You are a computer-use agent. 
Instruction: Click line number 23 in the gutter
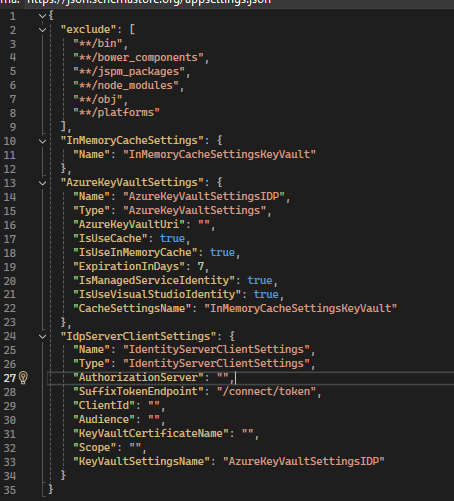click(x=10, y=322)
